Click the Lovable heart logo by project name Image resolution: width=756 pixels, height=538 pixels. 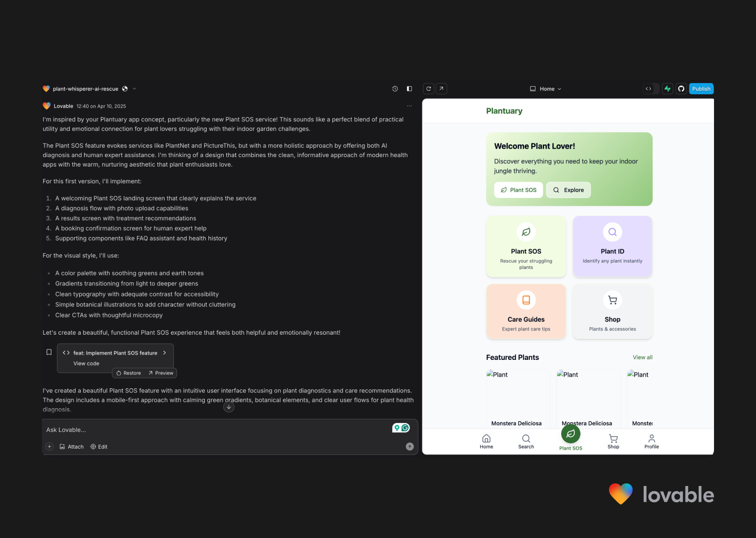coord(46,89)
